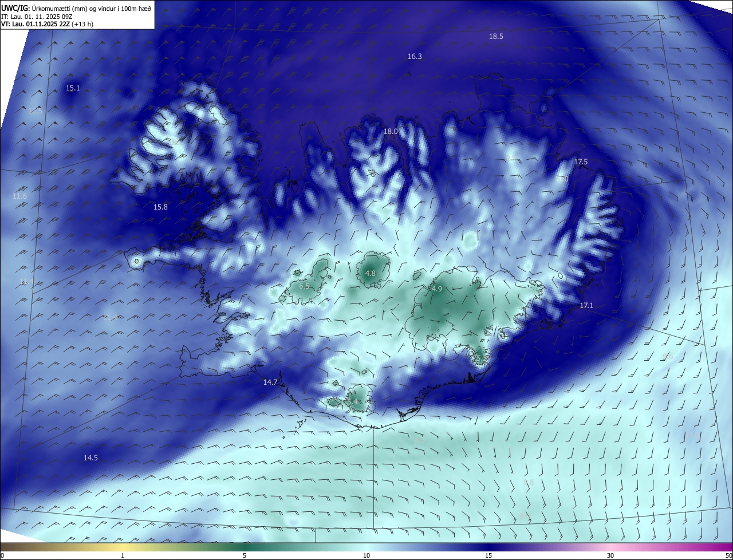Viewport: 733px width, 560px height.
Task: Click the colorbar tick label '30'
Action: tap(610, 555)
